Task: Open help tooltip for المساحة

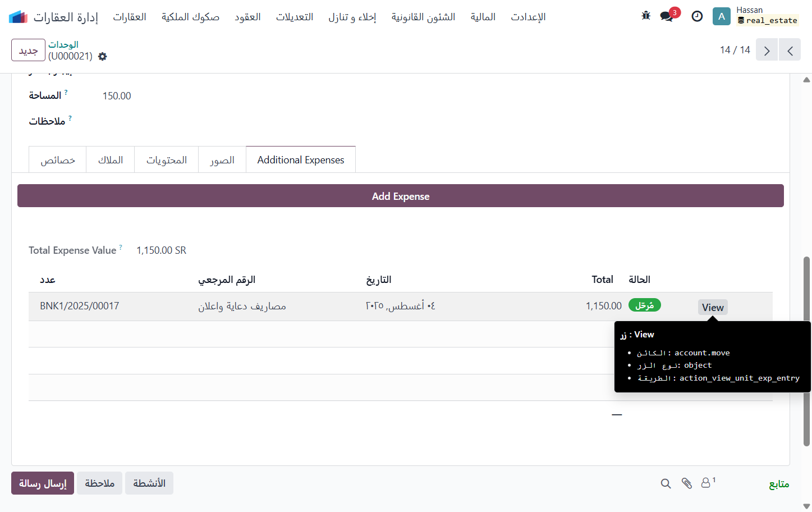Action: pos(66,92)
